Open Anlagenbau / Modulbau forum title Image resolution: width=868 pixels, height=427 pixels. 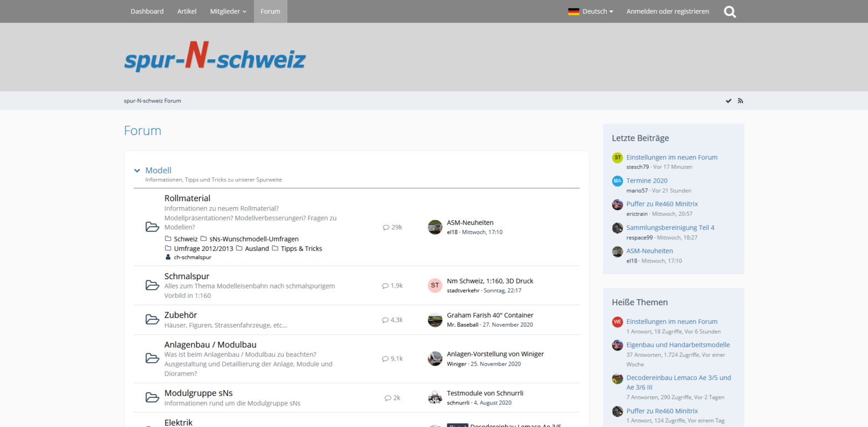[210, 344]
